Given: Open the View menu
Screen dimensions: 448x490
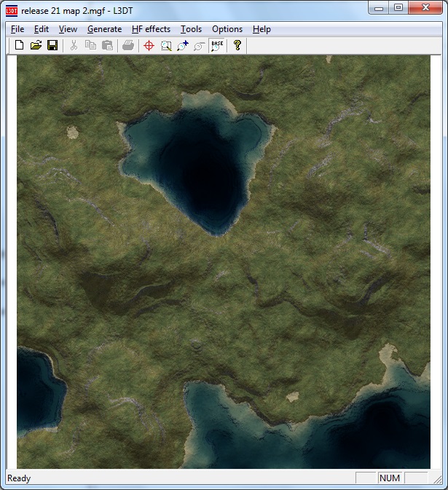Looking at the screenshot, I should pos(68,29).
